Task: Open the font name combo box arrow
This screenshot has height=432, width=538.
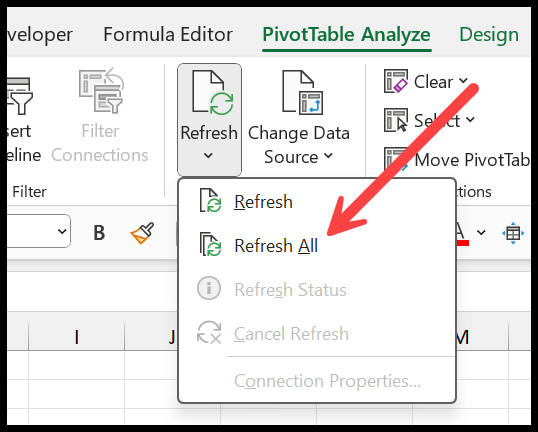Action: click(x=62, y=231)
